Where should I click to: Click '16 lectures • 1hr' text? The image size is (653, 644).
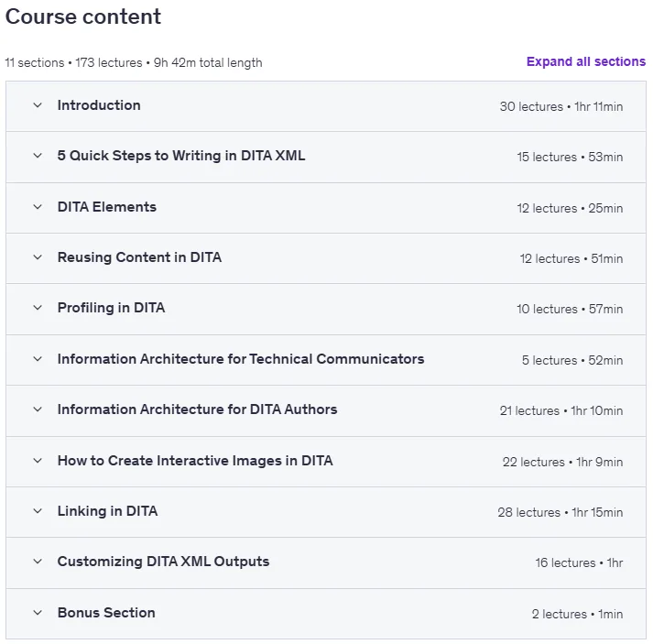[x=580, y=562]
